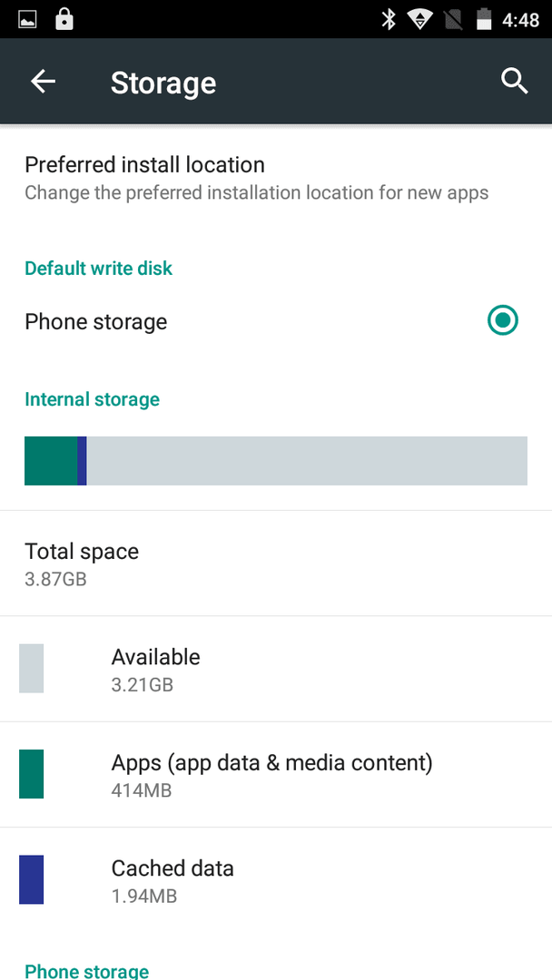Tap the green Apps color swatch
The width and height of the screenshot is (552, 980).
pyautogui.click(x=31, y=774)
